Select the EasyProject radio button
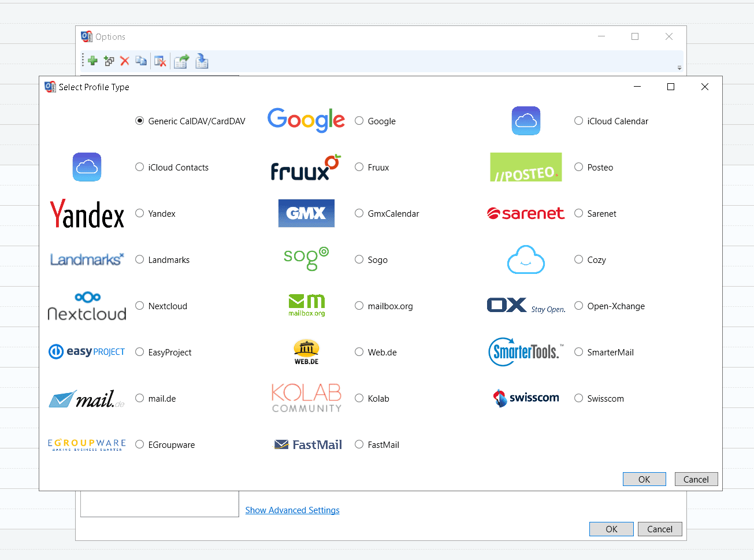754x560 pixels. click(x=163, y=352)
